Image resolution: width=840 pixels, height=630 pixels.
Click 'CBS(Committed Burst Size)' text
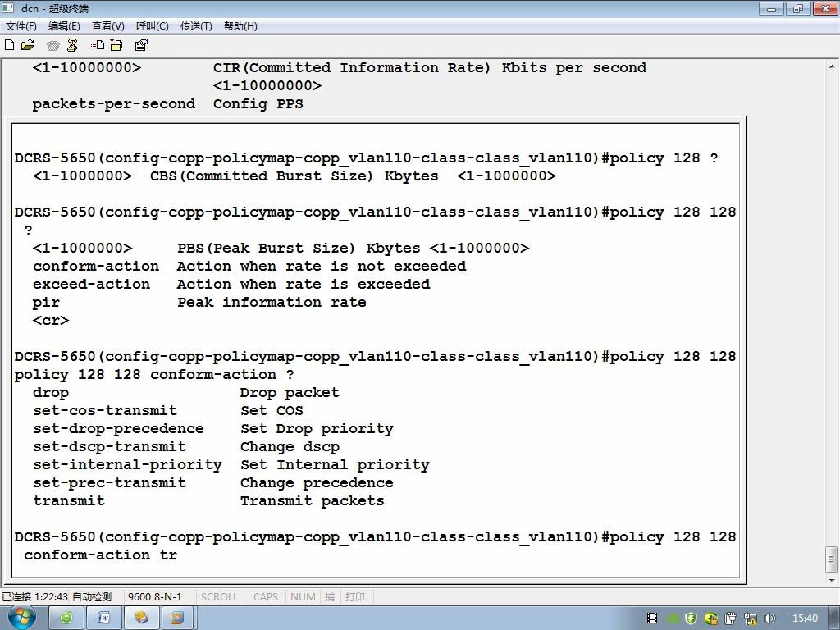[262, 176]
